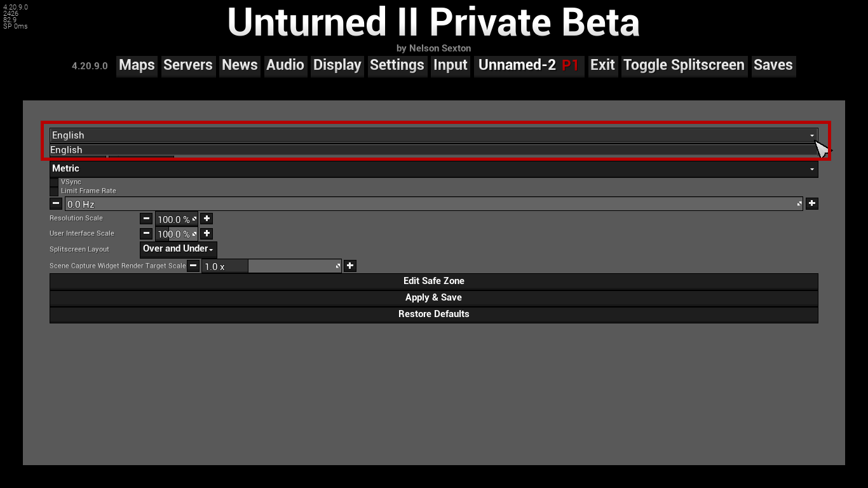The width and height of the screenshot is (868, 488).
Task: Increase User Interface Scale with plus icon
Action: [x=207, y=233]
